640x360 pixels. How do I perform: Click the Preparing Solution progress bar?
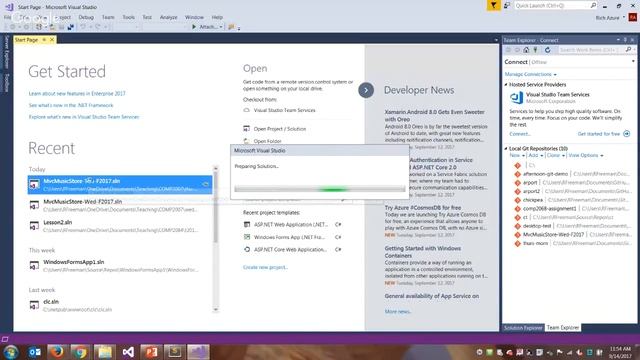point(320,189)
